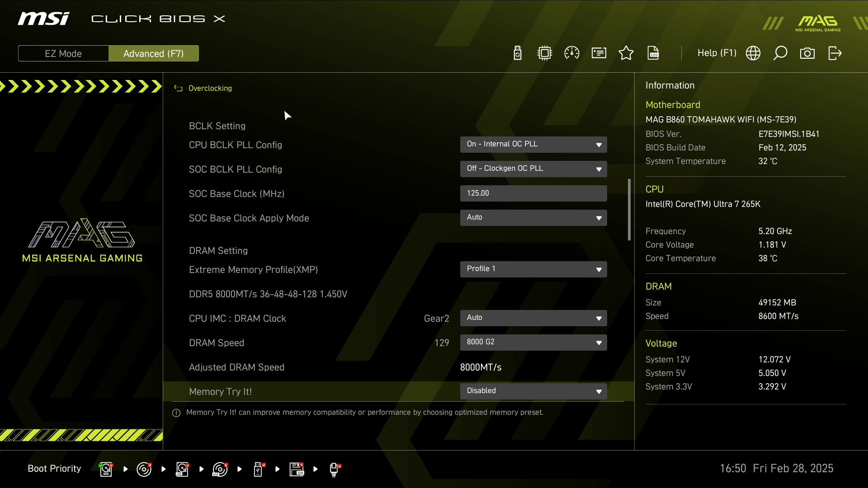
Task: Click the Favorites star icon
Action: point(626,53)
